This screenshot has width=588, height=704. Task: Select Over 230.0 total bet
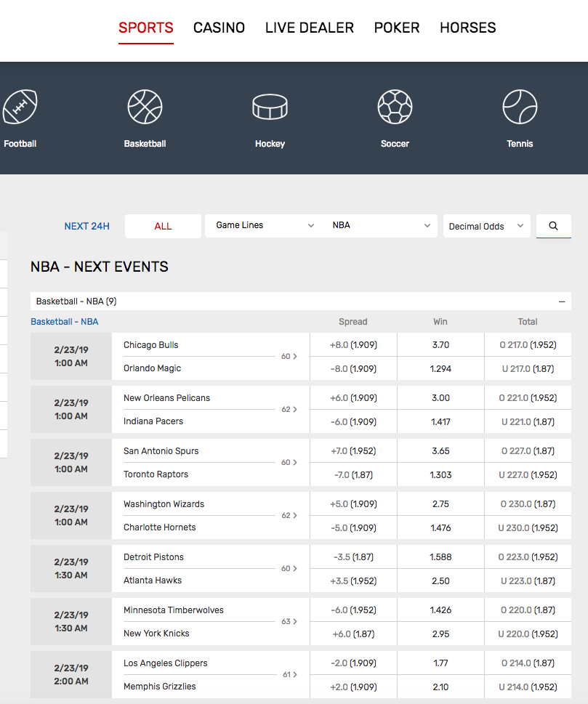click(528, 503)
